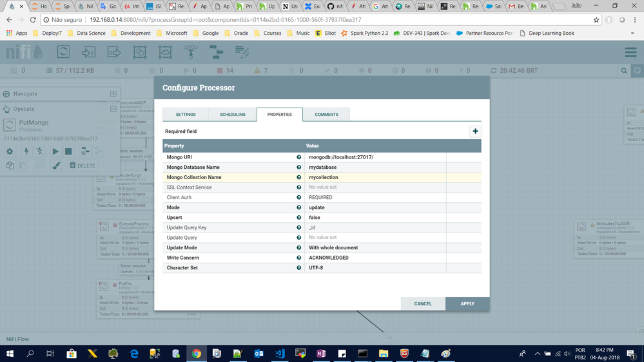Click the DELETE button in Operate panel

(x=82, y=166)
